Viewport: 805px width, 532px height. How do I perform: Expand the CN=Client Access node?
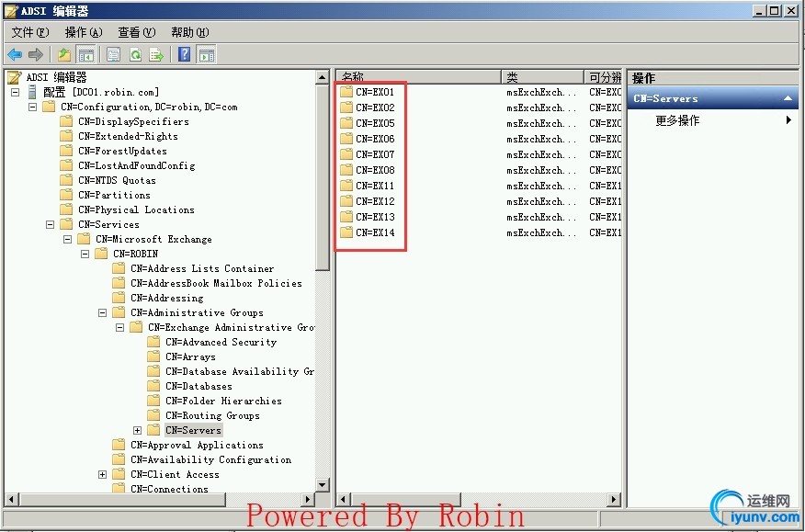coord(103,474)
